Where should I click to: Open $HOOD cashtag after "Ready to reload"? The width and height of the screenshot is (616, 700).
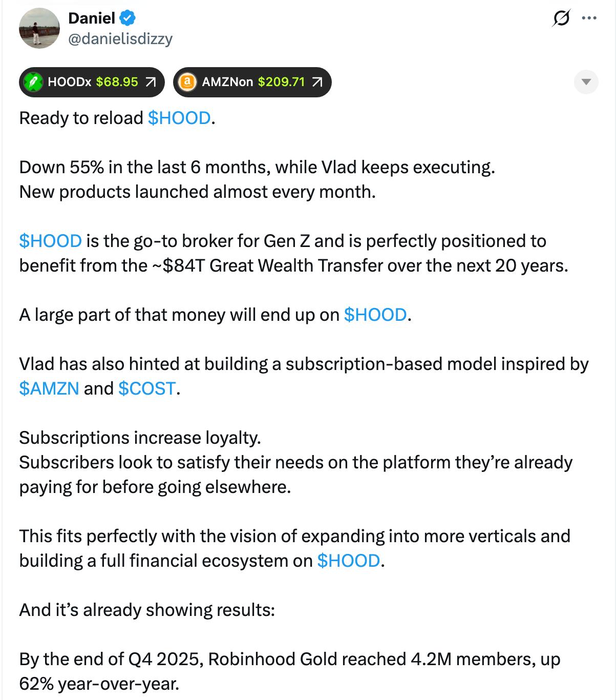click(179, 118)
